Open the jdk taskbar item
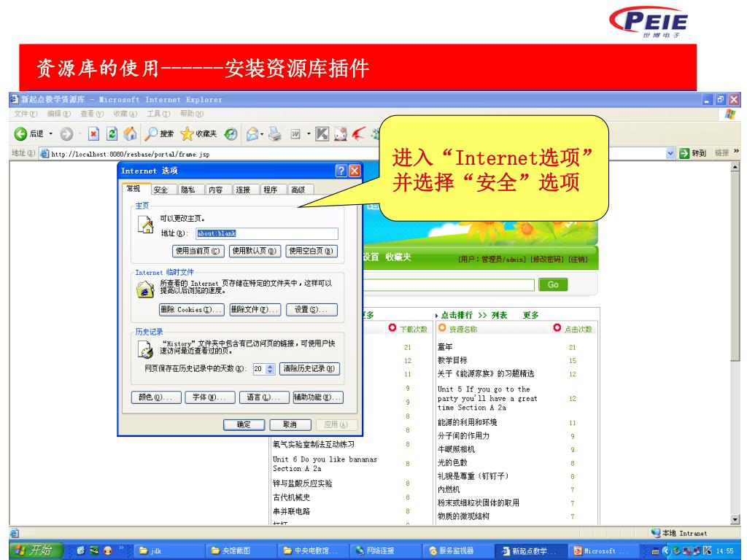This screenshot has width=747, height=560. pyautogui.click(x=169, y=551)
